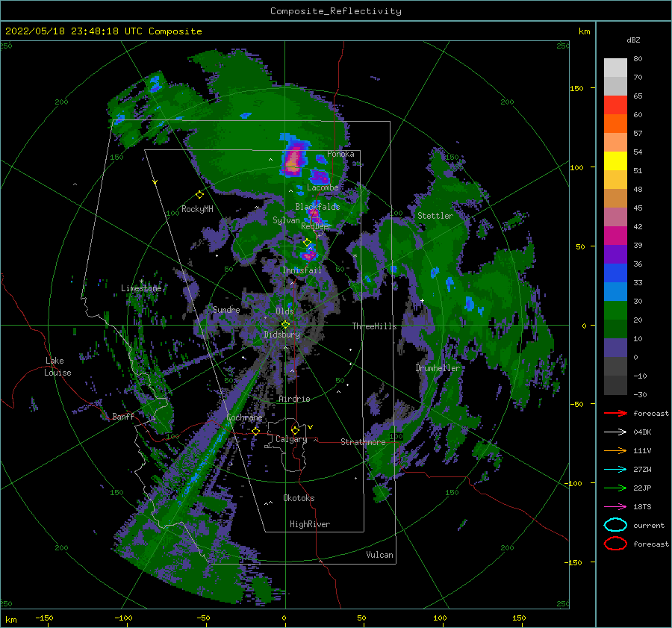
Task: Click the cyan 27ZW arrow icon
Action: [x=615, y=470]
